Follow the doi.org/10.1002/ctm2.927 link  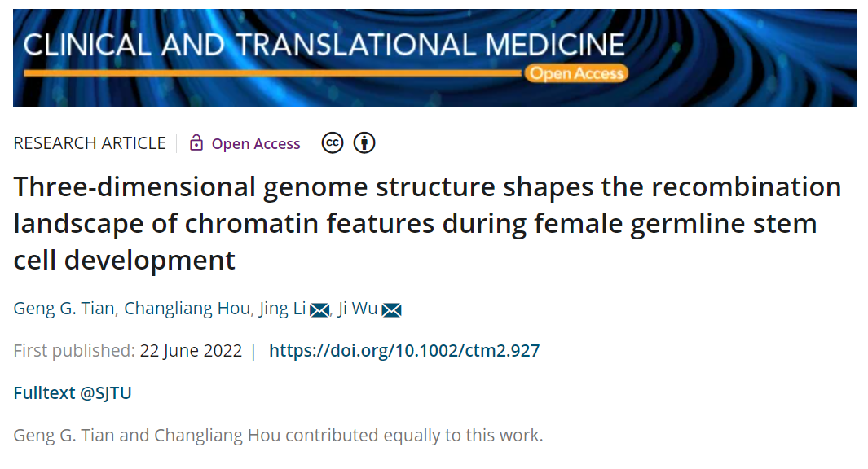[x=404, y=351]
